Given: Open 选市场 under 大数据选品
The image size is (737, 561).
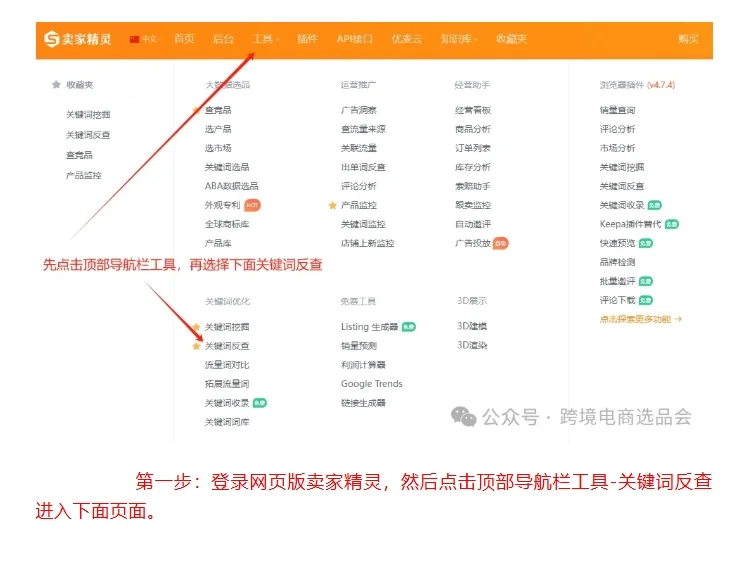Looking at the screenshot, I should pyautogui.click(x=218, y=148).
